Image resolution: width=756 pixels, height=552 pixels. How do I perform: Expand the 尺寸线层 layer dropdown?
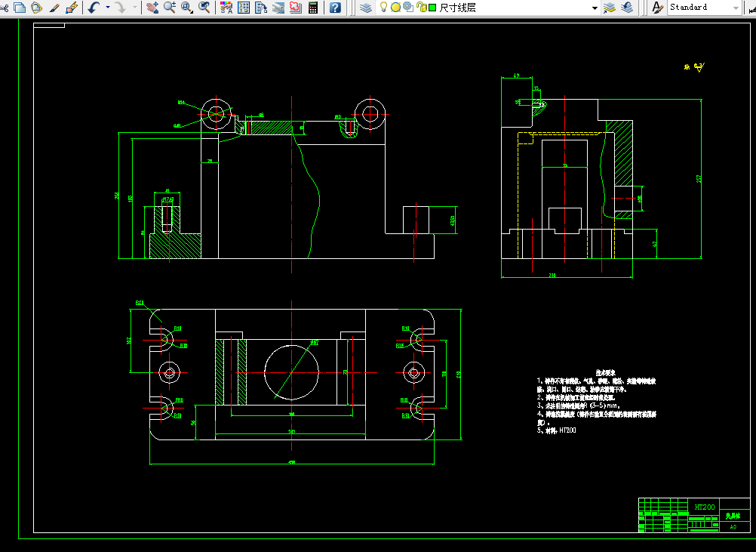tap(595, 8)
